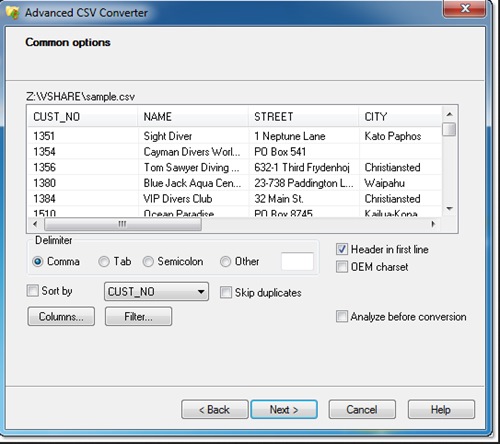Proceed with the Next button

[284, 409]
